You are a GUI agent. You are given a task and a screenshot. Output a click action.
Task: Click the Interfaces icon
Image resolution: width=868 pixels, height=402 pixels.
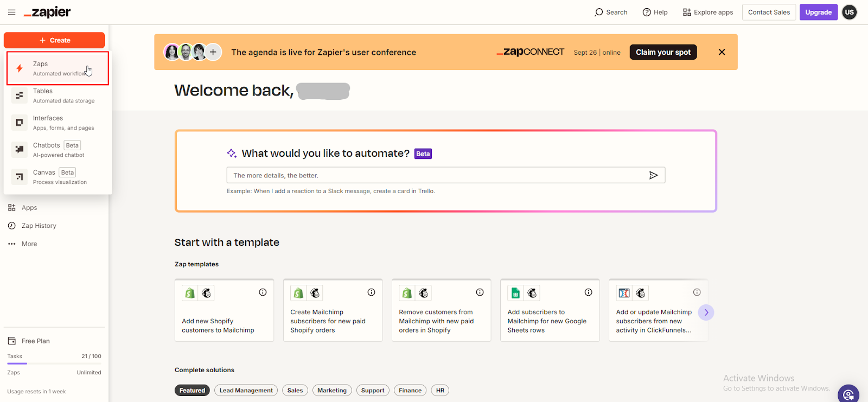coord(20,123)
